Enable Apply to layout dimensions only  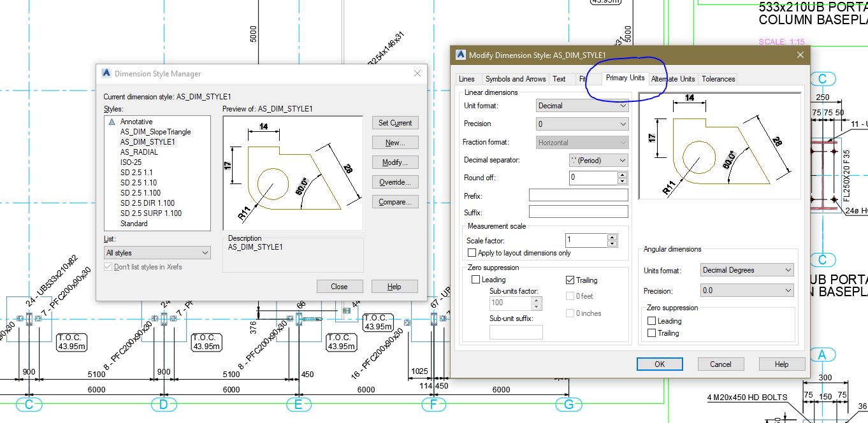472,253
